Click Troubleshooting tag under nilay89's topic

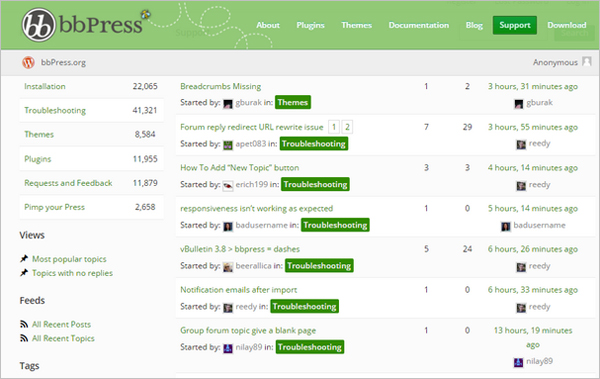pyautogui.click(x=310, y=347)
